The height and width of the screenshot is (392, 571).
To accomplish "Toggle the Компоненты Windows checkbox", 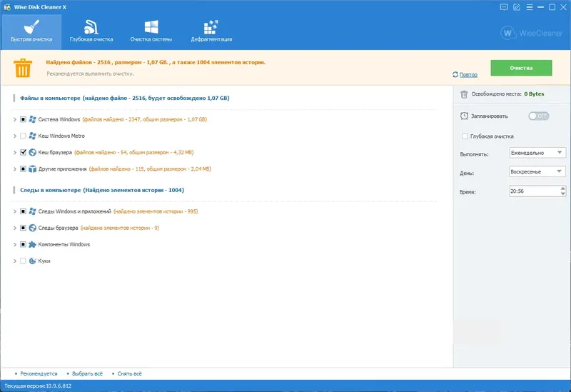I will click(23, 244).
